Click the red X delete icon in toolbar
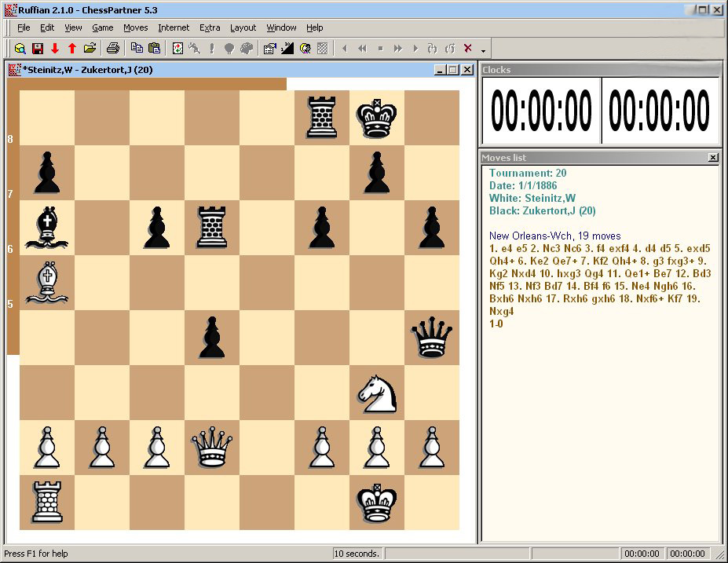 pos(468,49)
